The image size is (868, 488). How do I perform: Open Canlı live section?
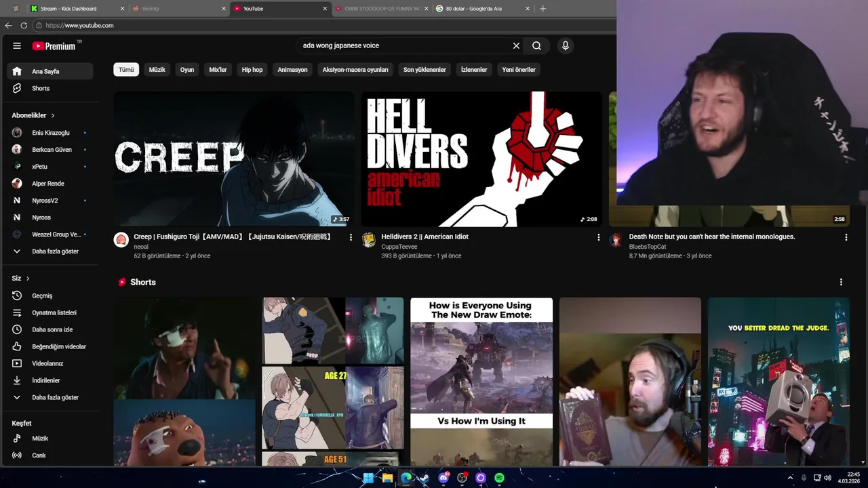50,455
